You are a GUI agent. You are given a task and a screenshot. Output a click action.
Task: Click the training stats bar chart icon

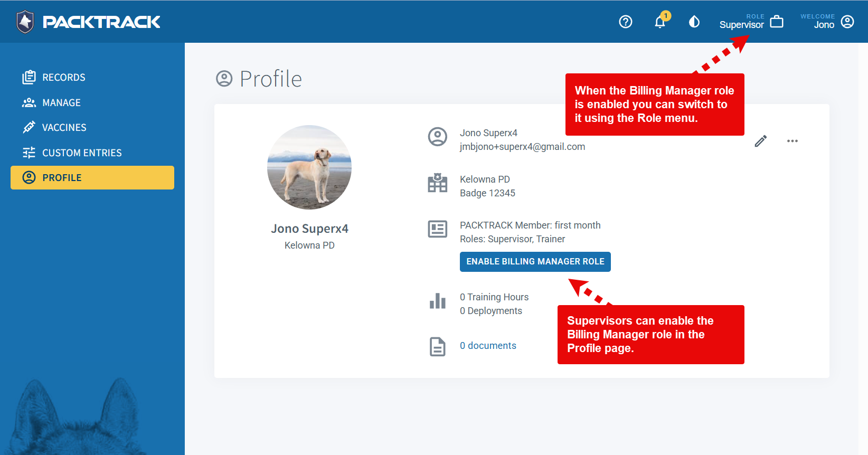(437, 301)
